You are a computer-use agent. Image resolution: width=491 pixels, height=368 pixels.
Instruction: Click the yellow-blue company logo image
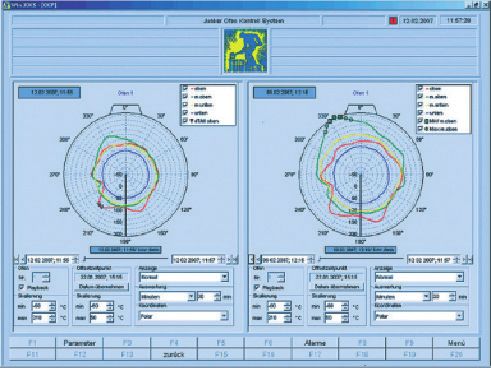click(246, 51)
